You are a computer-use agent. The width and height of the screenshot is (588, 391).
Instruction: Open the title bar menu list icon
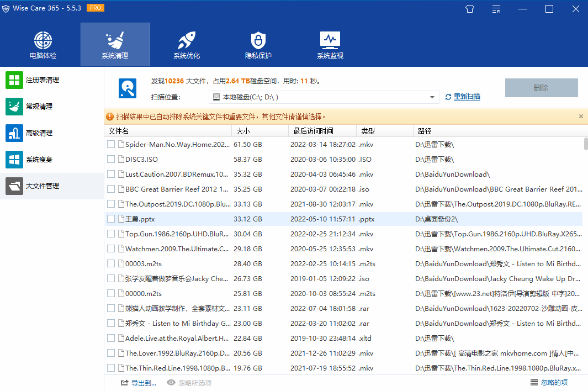pos(497,9)
